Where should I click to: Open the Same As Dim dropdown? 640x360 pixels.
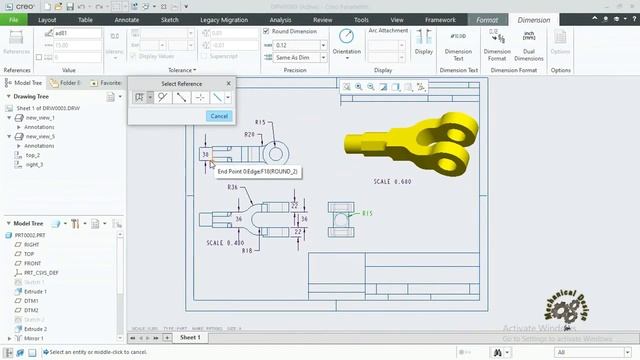point(323,58)
